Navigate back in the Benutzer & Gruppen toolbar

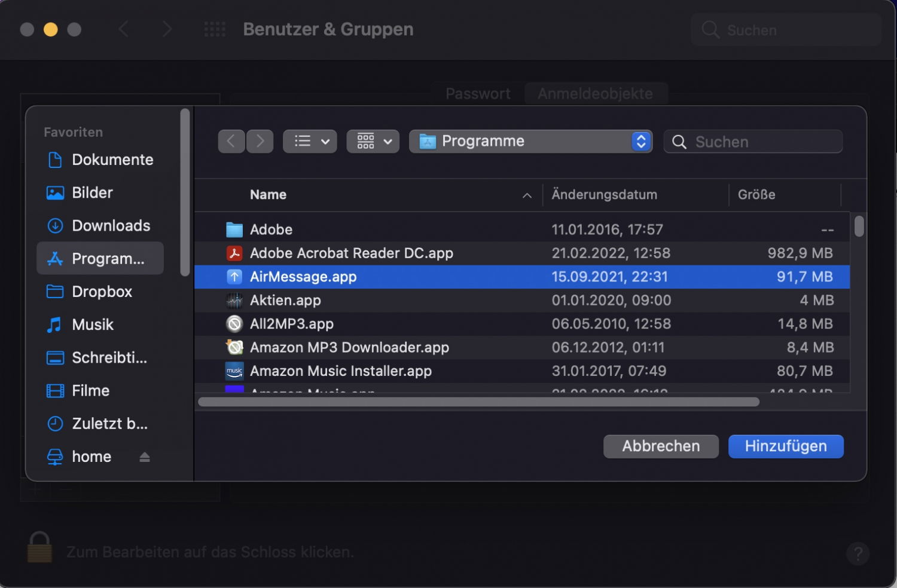click(x=124, y=29)
